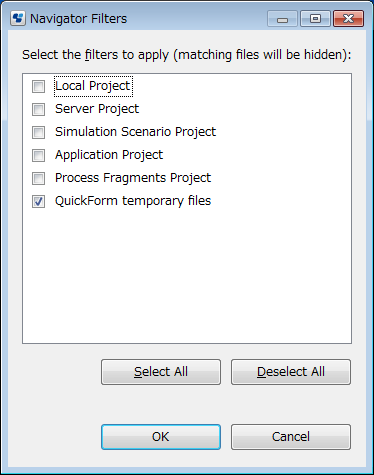Click the Process Fragments Project label
Screen dimensions: 374x475
[133, 178]
